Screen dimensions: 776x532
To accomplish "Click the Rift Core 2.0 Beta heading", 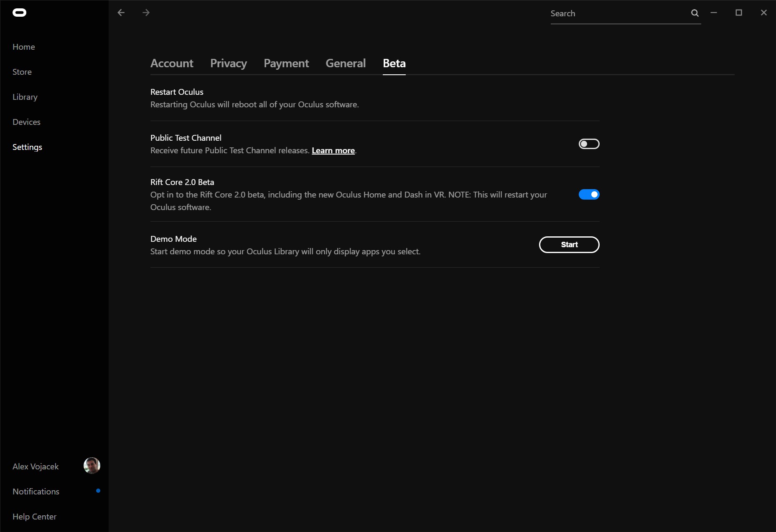I will (x=182, y=182).
